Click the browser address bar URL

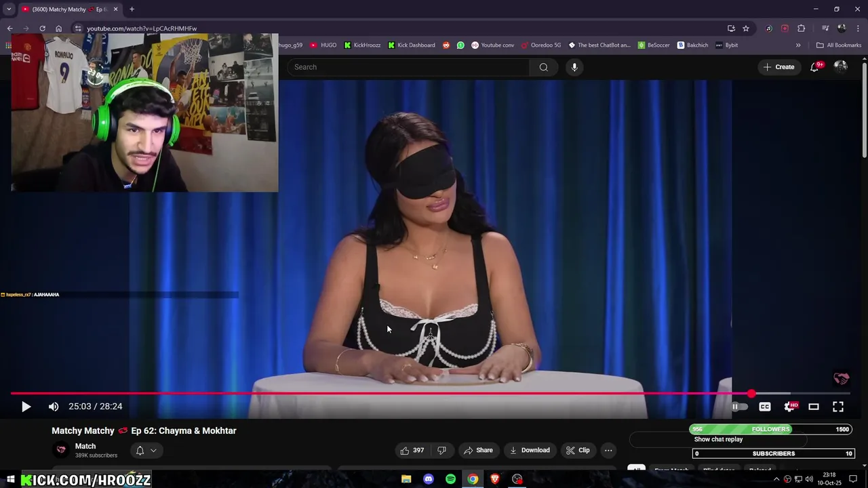click(x=142, y=28)
